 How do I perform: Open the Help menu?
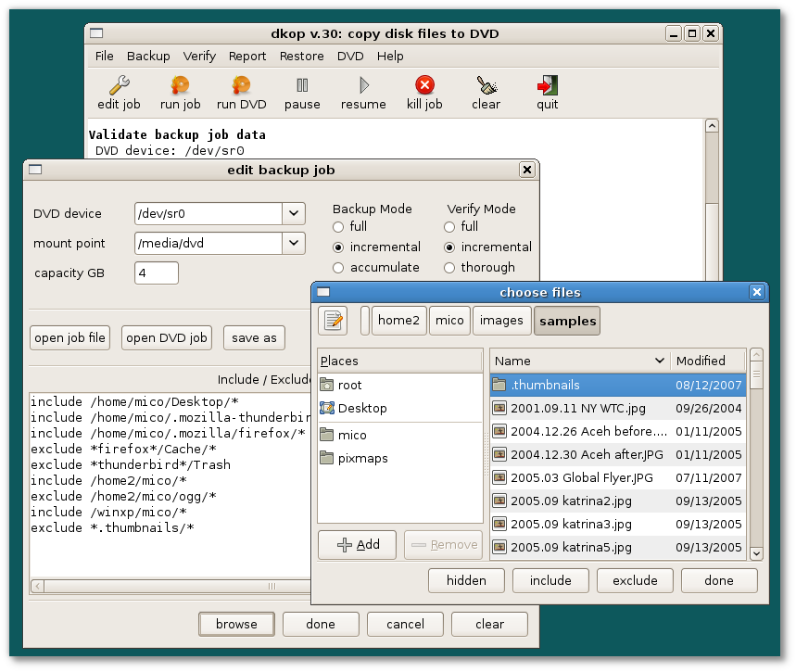pos(390,56)
